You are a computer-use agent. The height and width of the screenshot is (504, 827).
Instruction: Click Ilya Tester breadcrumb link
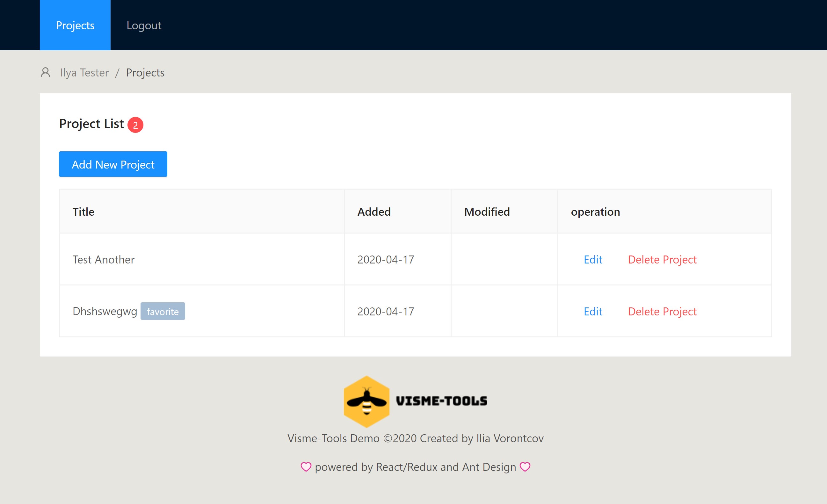84,73
